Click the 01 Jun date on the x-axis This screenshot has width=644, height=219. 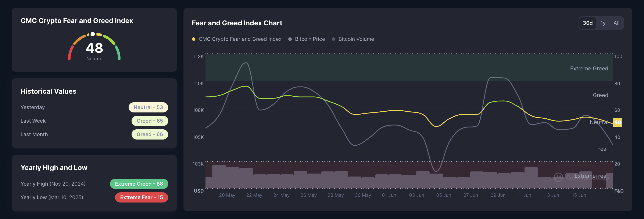click(x=389, y=195)
